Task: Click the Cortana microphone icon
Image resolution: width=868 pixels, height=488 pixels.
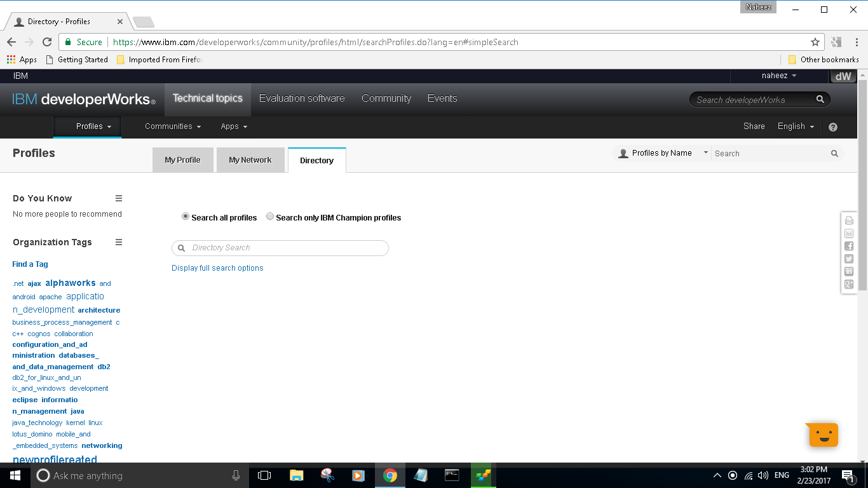Action: [236, 475]
